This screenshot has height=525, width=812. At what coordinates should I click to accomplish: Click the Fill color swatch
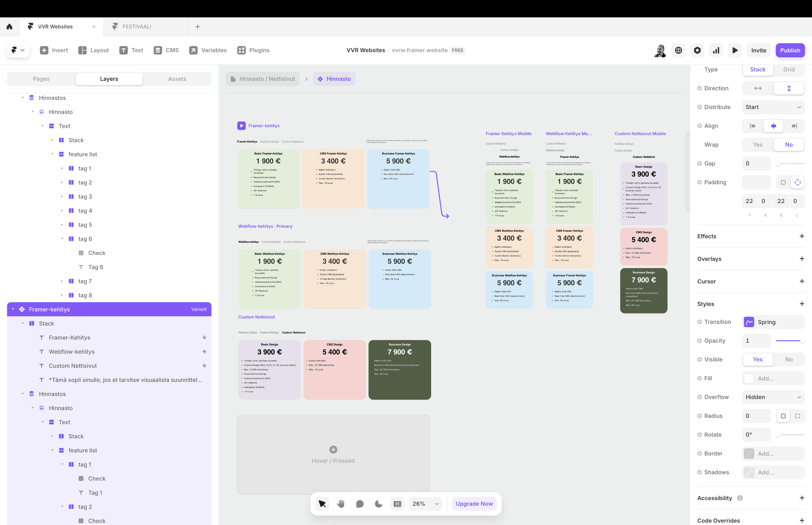pyautogui.click(x=749, y=378)
